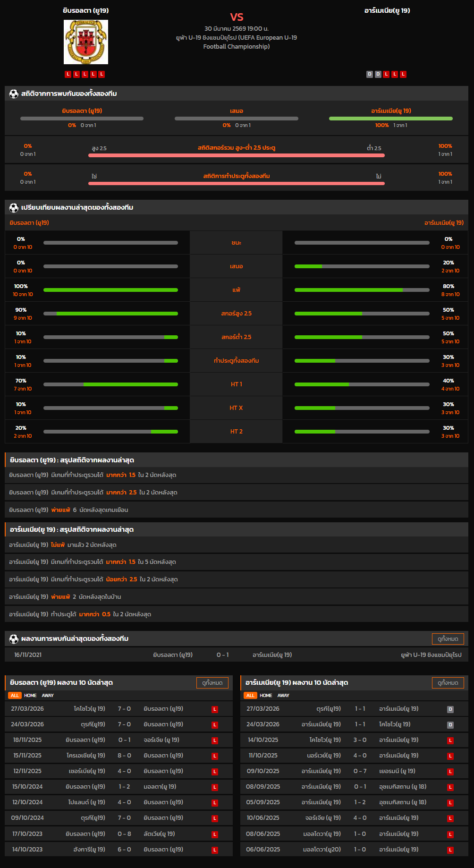Click the first gray D badge under Armenia
The image size is (474, 868).
(x=370, y=74)
